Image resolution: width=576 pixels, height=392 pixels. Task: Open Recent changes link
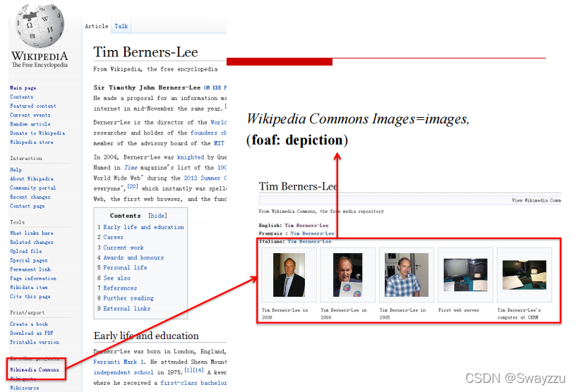tap(30, 197)
